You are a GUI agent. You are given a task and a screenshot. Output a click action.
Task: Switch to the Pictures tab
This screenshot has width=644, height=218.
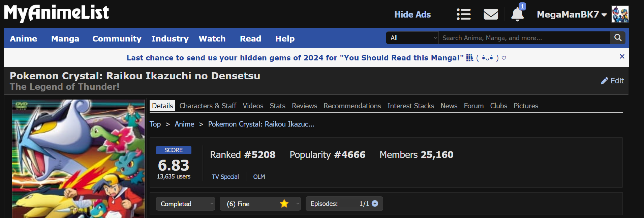pyautogui.click(x=526, y=106)
